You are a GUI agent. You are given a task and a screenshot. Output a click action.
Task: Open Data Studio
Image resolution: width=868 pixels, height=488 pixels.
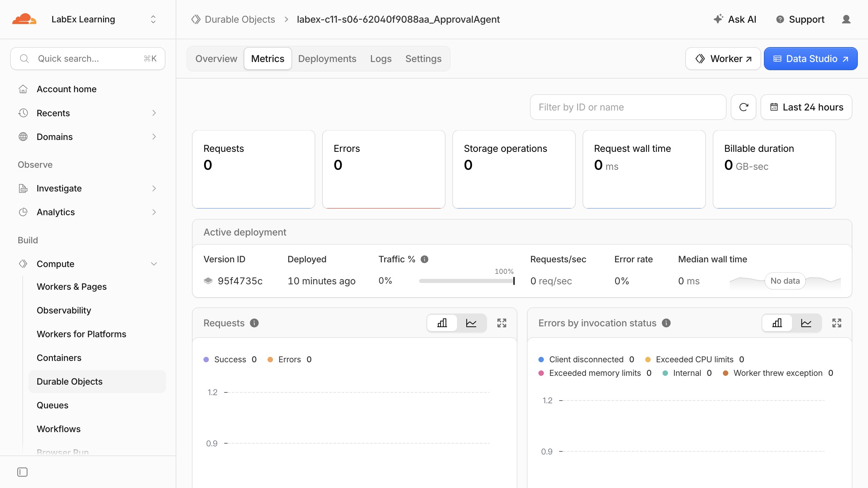(x=811, y=59)
